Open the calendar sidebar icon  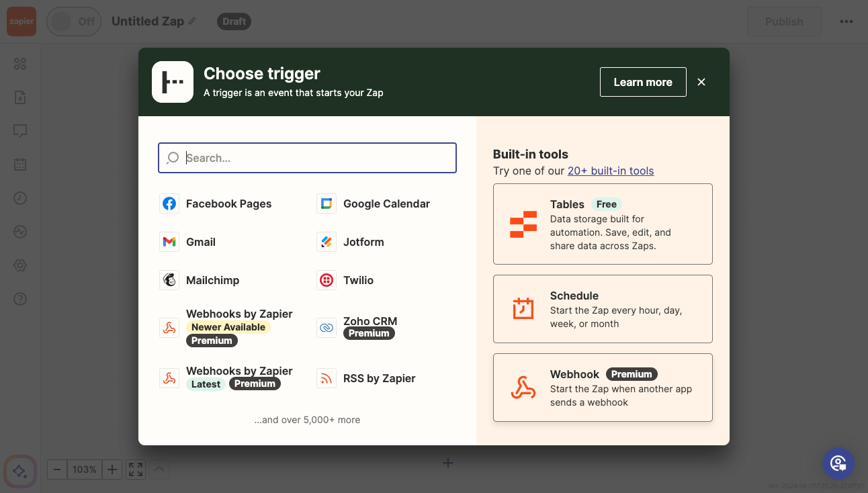(x=20, y=164)
